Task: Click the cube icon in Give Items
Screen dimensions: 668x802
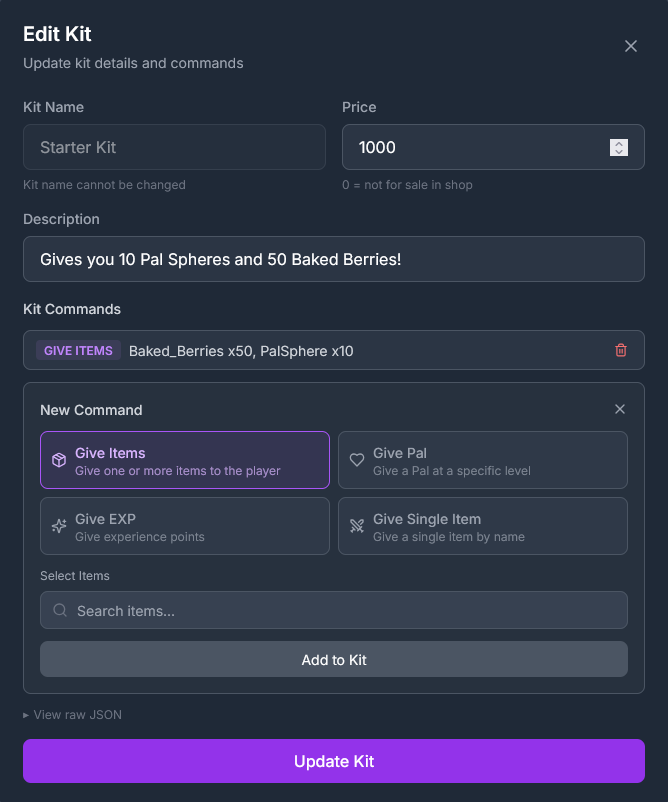Action: tap(59, 461)
